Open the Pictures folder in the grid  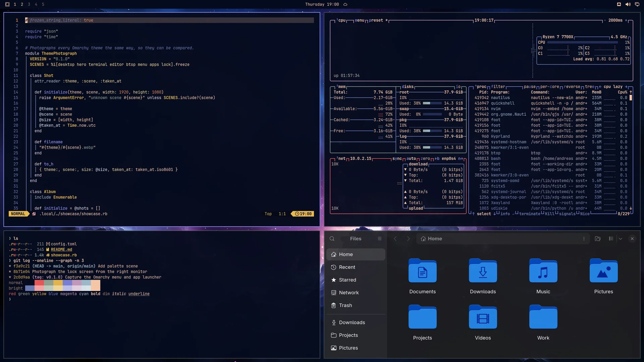(603, 271)
